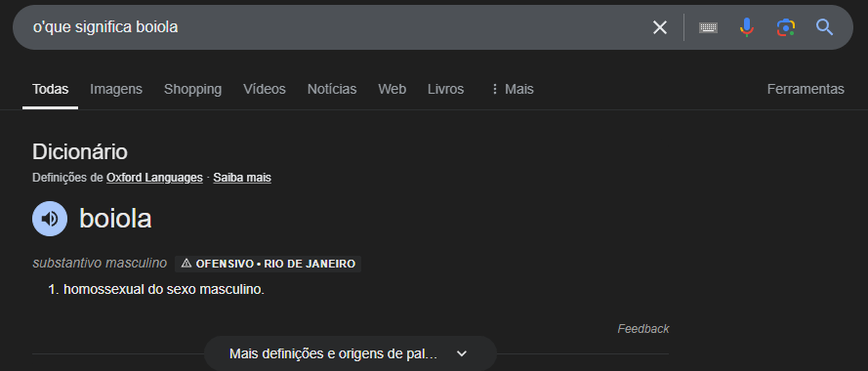
Task: Play pronunciation audio for boiola
Action: [x=50, y=219]
